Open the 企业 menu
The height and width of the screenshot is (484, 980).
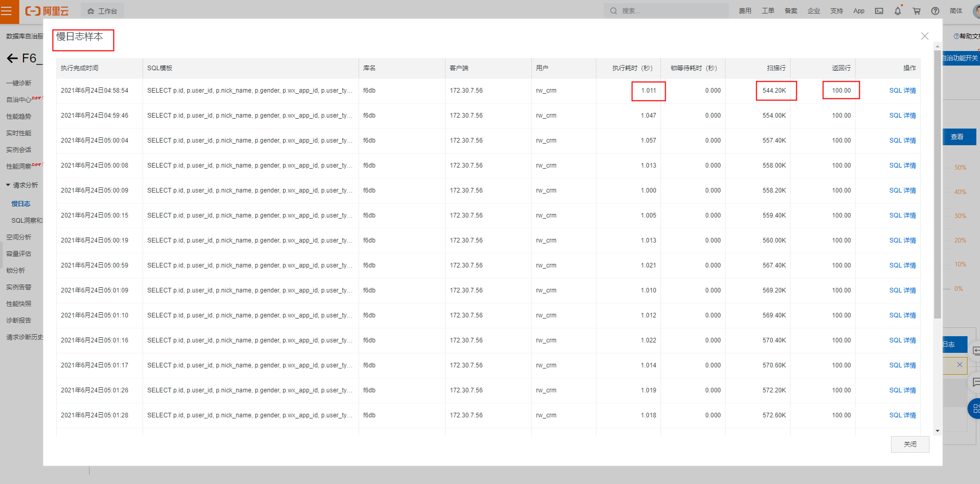(x=813, y=11)
